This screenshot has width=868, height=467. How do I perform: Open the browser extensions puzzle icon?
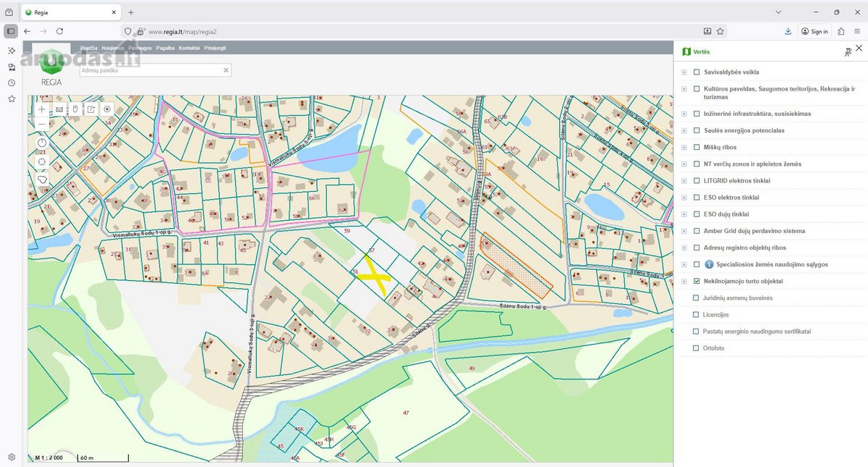pyautogui.click(x=841, y=31)
